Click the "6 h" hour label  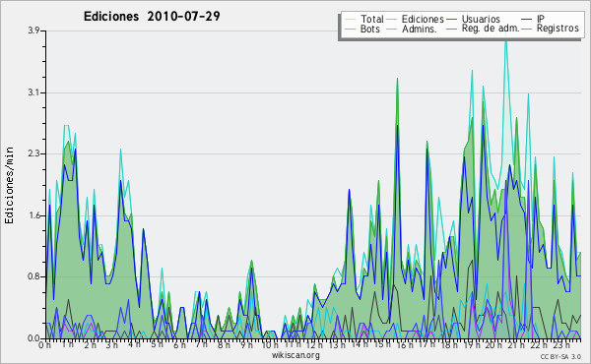tap(179, 344)
